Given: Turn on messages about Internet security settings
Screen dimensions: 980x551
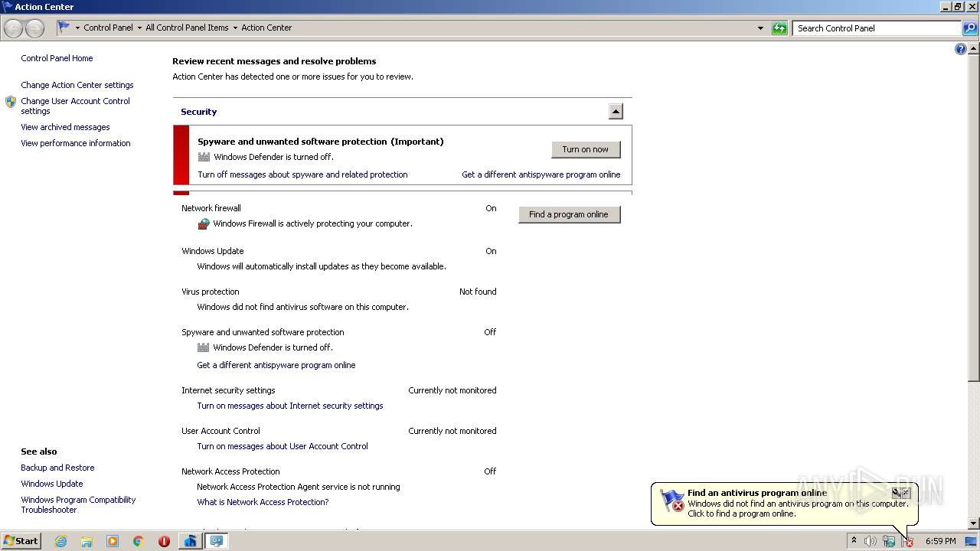Looking at the screenshot, I should click(x=290, y=406).
